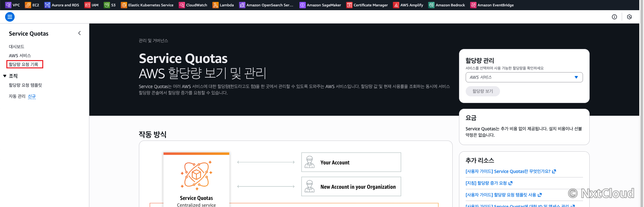Screen dimensions: 644x207
Task: Click the 요금 heading
Action: 471,118
